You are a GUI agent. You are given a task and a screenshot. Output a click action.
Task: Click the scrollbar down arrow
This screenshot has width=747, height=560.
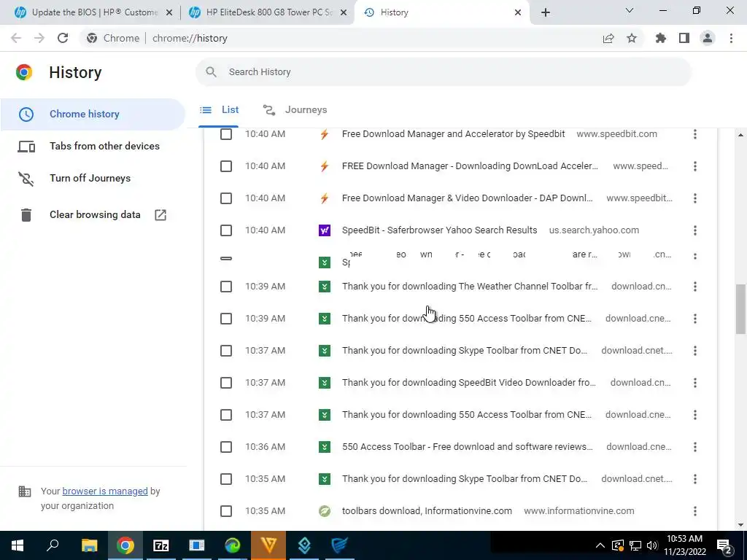tap(740, 525)
